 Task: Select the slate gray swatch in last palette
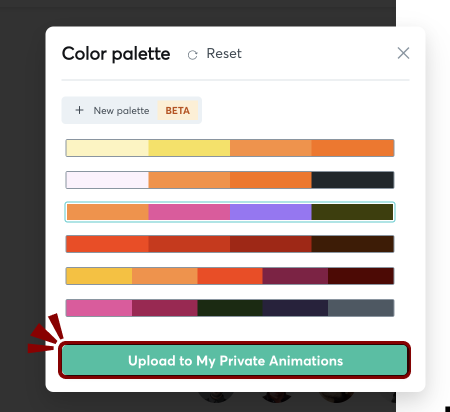pyautogui.click(x=361, y=308)
